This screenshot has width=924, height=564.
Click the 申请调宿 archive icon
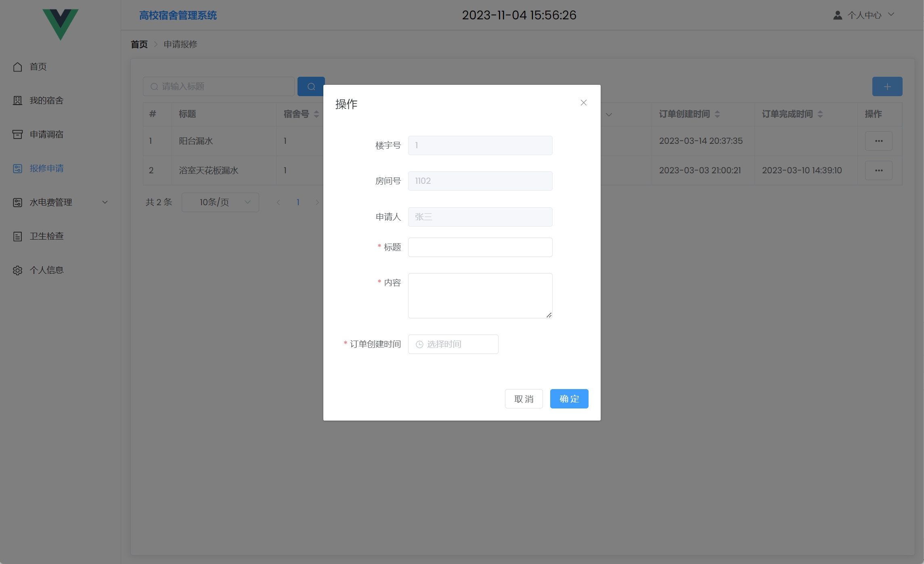click(17, 135)
